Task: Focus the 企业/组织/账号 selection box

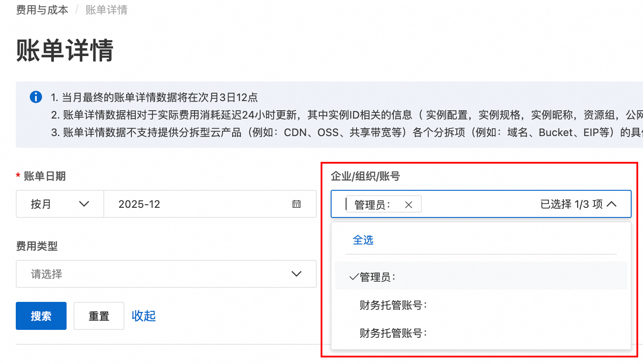Action: coord(477,204)
